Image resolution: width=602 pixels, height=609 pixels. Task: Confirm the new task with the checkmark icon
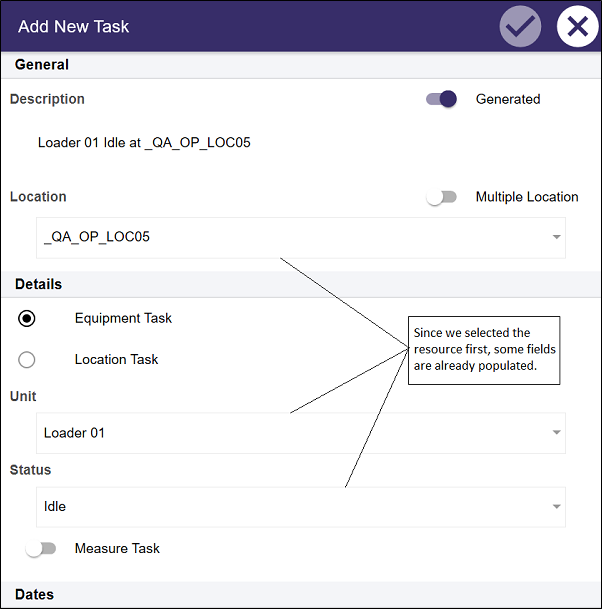[520, 26]
